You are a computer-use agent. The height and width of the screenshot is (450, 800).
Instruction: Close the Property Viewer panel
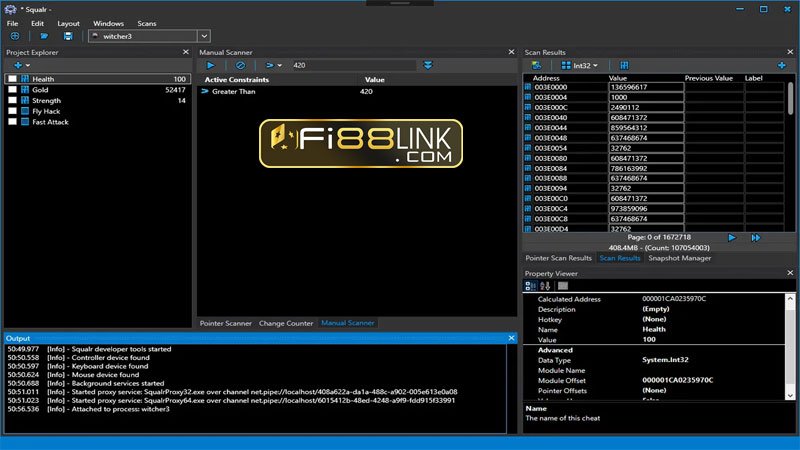(790, 273)
